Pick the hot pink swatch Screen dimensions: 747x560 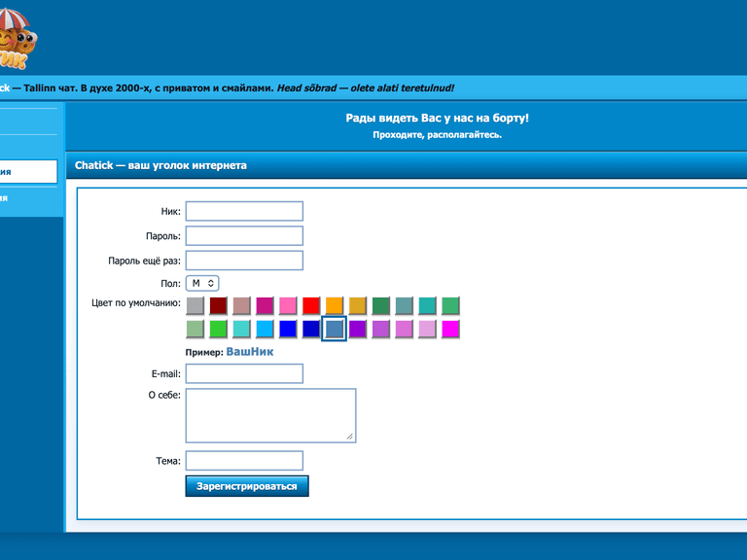288,305
